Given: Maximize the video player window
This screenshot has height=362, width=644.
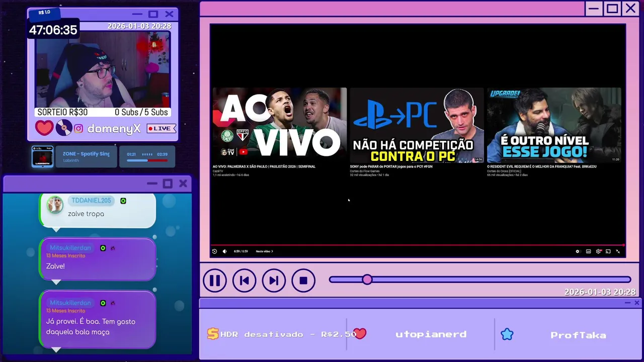Looking at the screenshot, I should pos(612,9).
